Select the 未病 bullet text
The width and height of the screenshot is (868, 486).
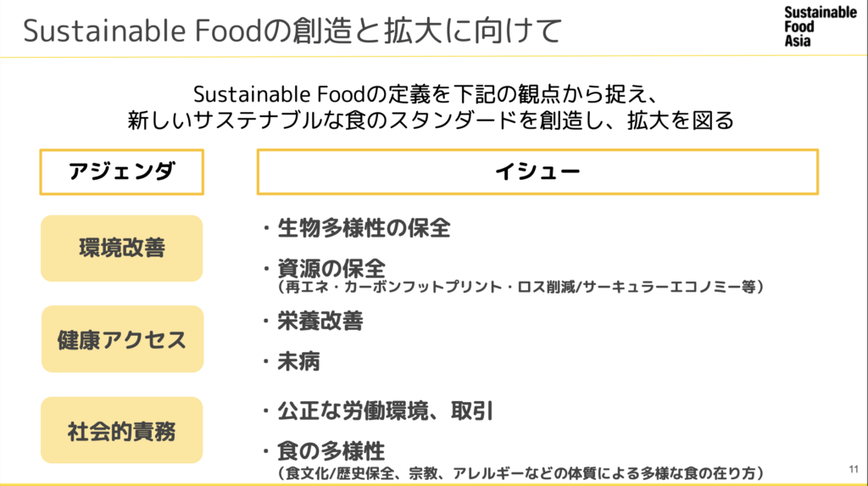(298, 362)
